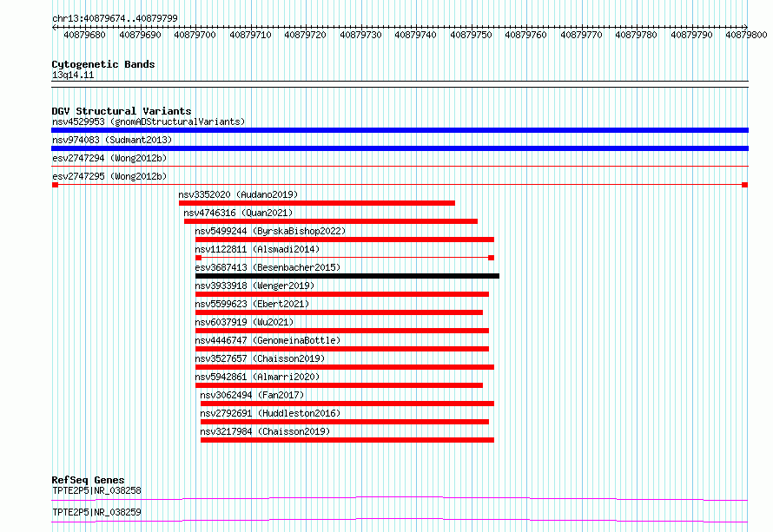Click the Cytogenetic Bands track title

103,64
